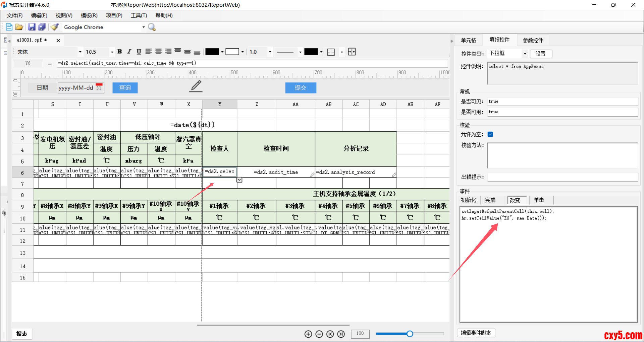Image resolution: width=644 pixels, height=342 pixels.
Task: Click the 出错提示 input field
Action: 562,177
